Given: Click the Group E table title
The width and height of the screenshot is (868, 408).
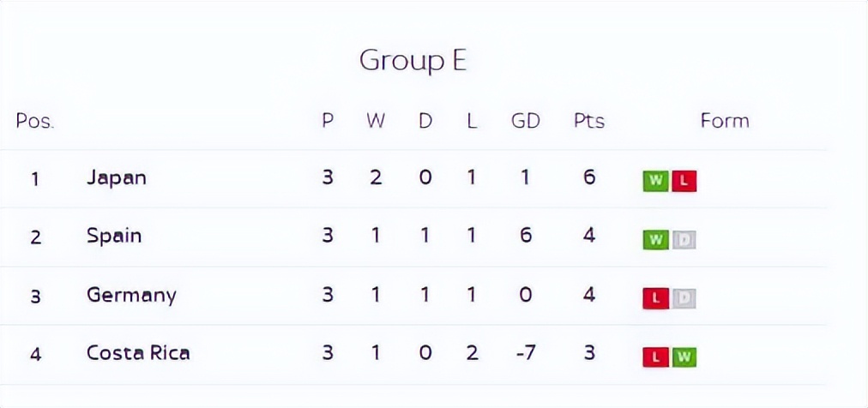Looking at the screenshot, I should pyautogui.click(x=413, y=61).
